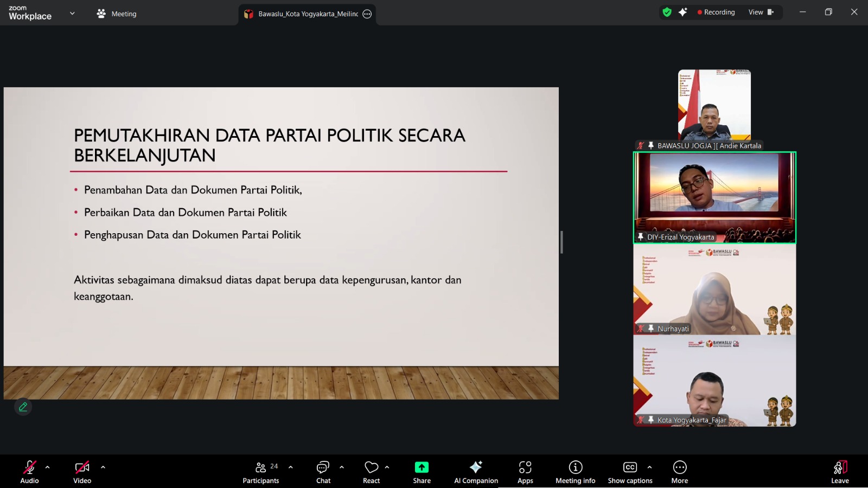Open the annotation pencil tool on shared screen
Screen dimensions: 868x488
tap(23, 407)
